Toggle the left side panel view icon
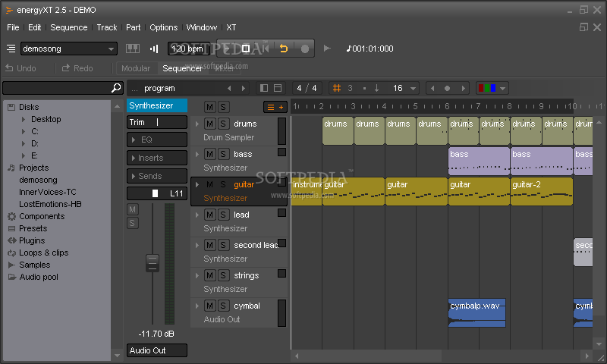Screen dimensions: 607x364 [x=264, y=88]
